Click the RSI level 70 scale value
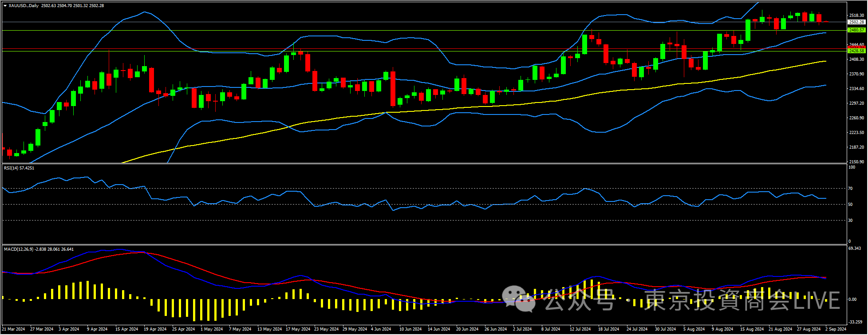Viewport: 868px width, 335px height. point(850,189)
